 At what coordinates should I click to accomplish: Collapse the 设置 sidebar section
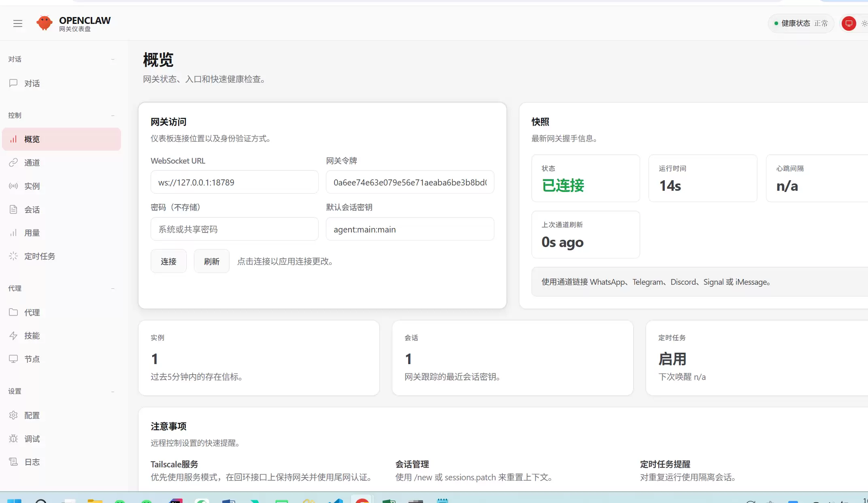[113, 391]
